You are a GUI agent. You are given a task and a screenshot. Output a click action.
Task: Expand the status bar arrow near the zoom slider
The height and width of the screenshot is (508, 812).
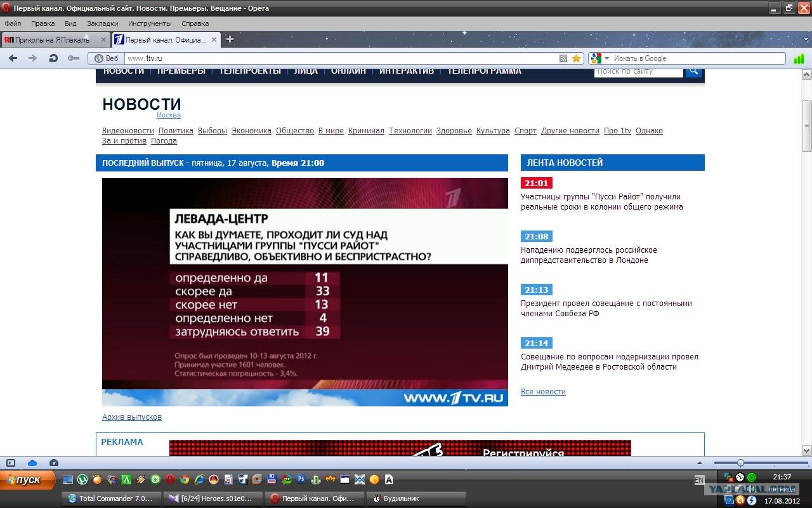click(700, 463)
